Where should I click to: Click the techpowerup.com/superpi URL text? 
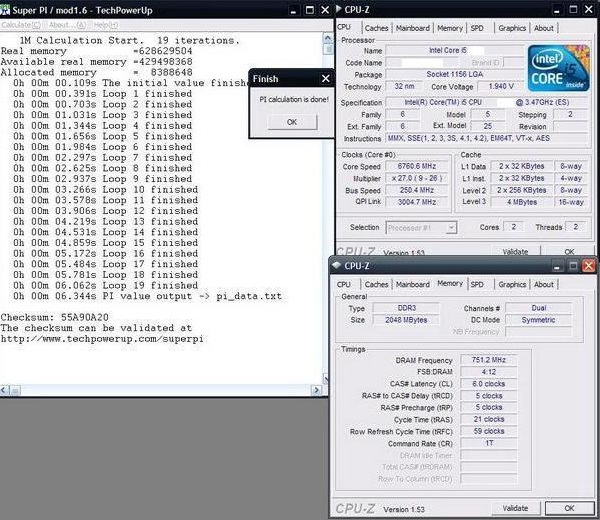[x=102, y=339]
